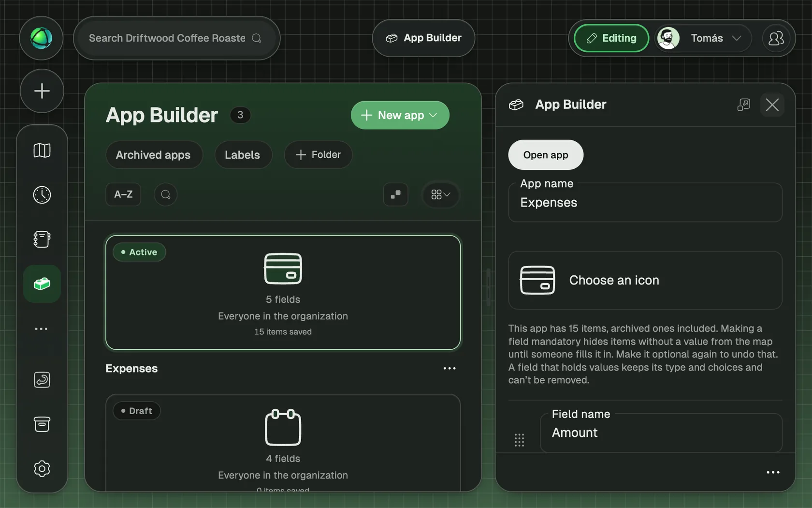Toggle A–Z sort order

(x=123, y=194)
